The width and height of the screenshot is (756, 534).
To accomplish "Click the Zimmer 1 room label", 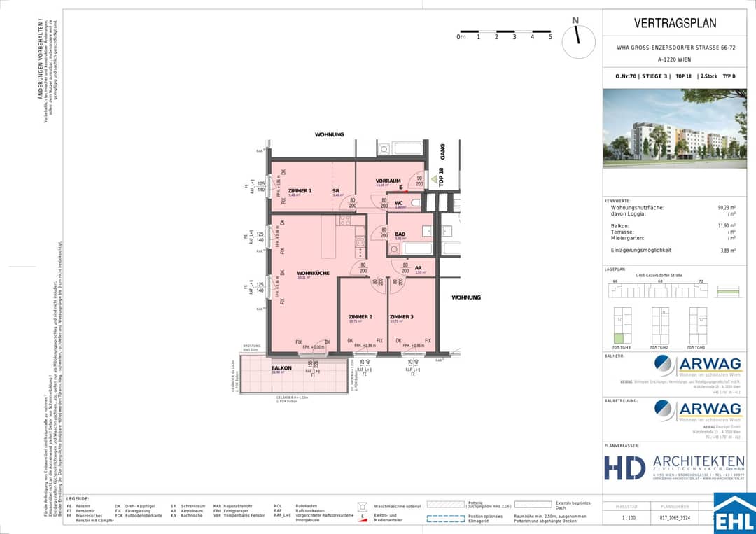I will (x=300, y=191).
